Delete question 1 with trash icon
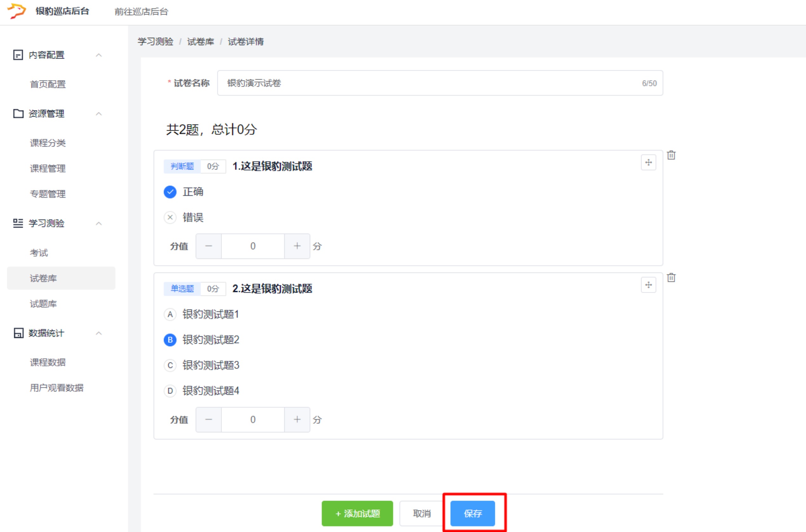This screenshot has width=806, height=532. [671, 155]
